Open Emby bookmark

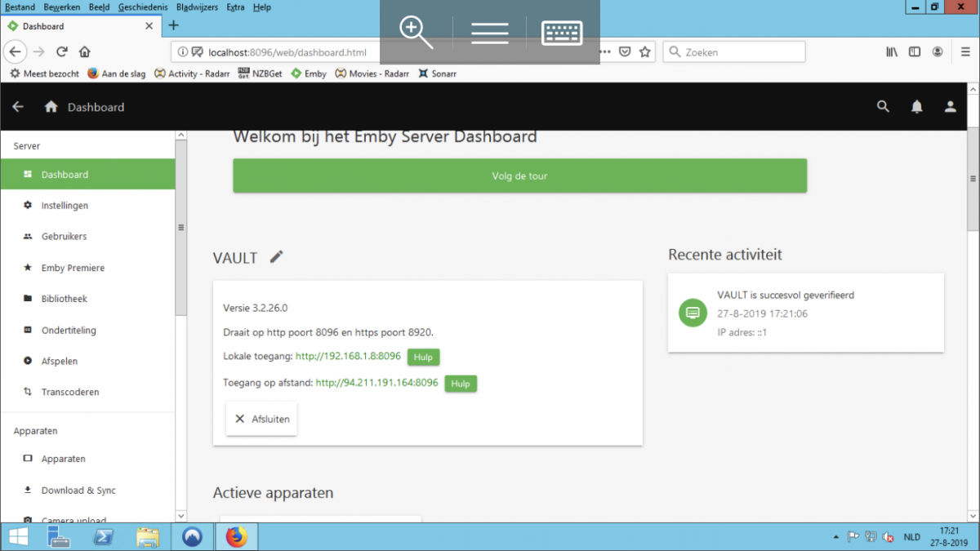(309, 73)
